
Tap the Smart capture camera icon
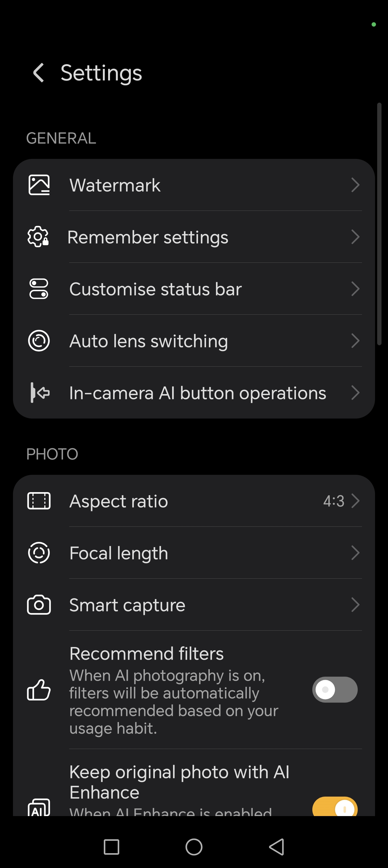pos(39,605)
